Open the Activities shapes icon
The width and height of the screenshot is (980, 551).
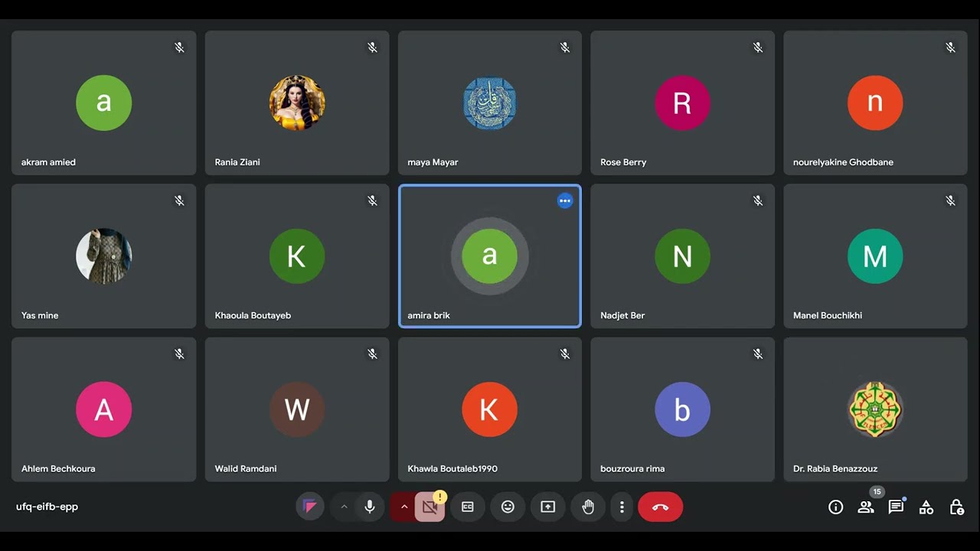coord(926,507)
